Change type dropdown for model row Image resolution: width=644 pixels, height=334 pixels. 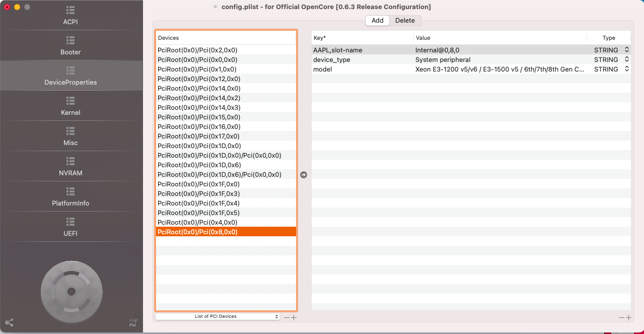(627, 69)
